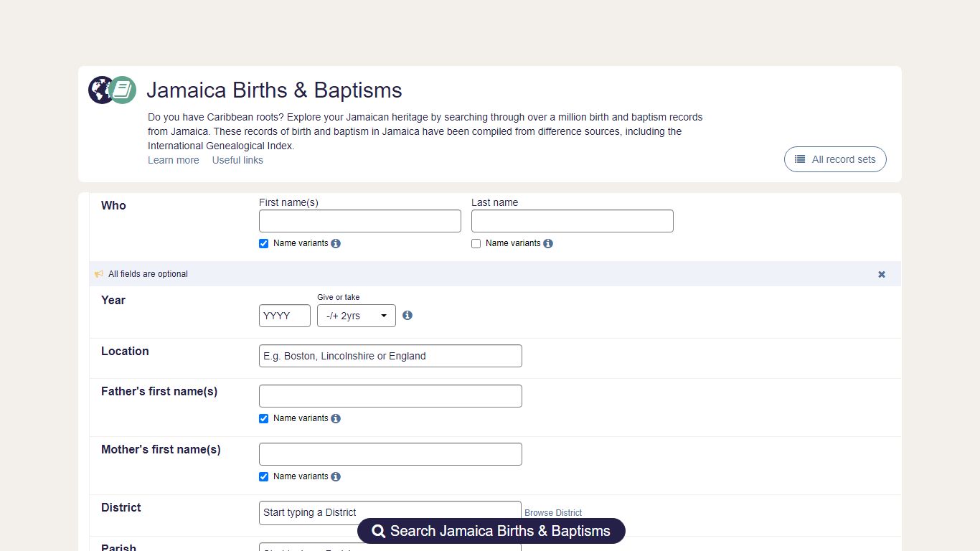Open All record sets button
The image size is (980, 551).
(x=835, y=159)
